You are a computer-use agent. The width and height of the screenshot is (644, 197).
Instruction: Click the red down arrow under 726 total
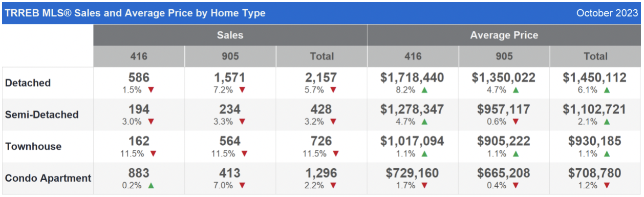[x=335, y=153]
